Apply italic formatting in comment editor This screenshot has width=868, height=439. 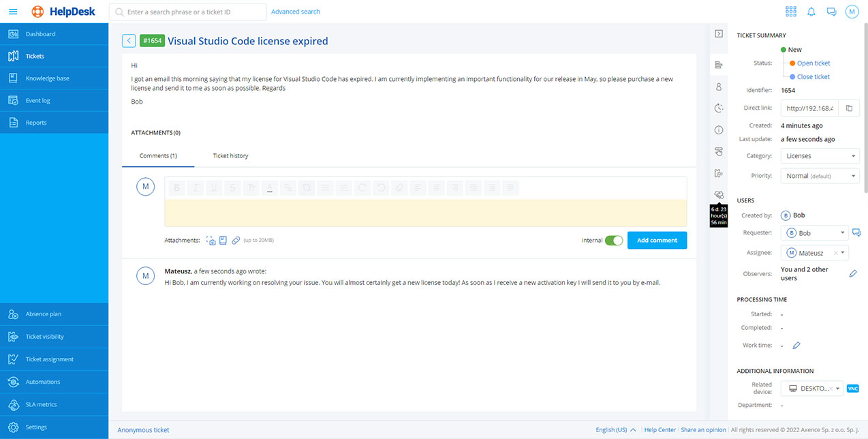point(196,187)
